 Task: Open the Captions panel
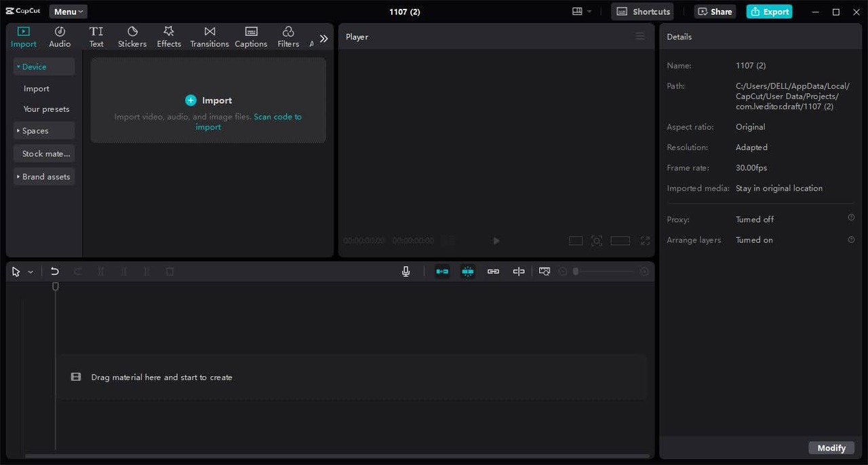point(251,36)
